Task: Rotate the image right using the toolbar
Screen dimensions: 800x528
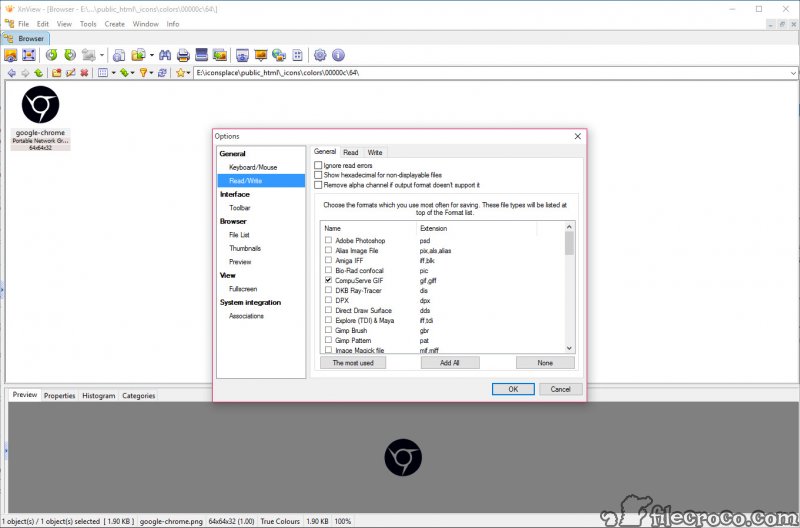Action: [70, 55]
